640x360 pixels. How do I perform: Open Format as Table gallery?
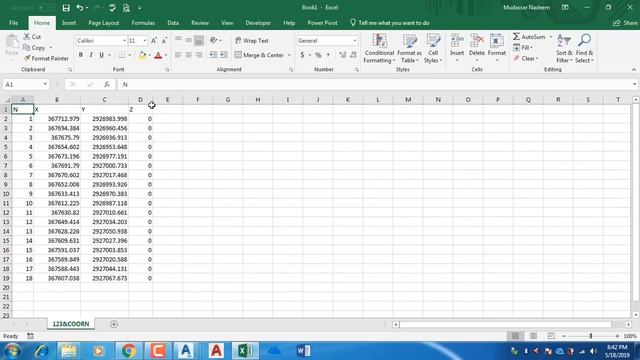click(x=409, y=49)
